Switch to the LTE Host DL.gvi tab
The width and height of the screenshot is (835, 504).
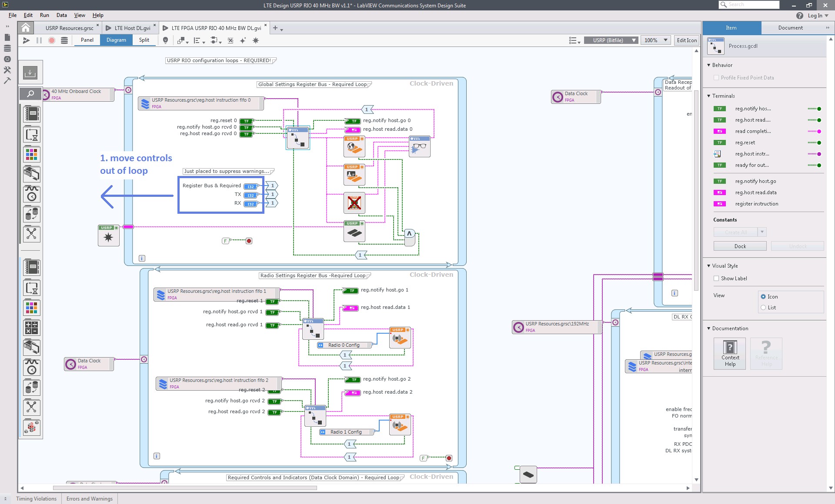(132, 28)
